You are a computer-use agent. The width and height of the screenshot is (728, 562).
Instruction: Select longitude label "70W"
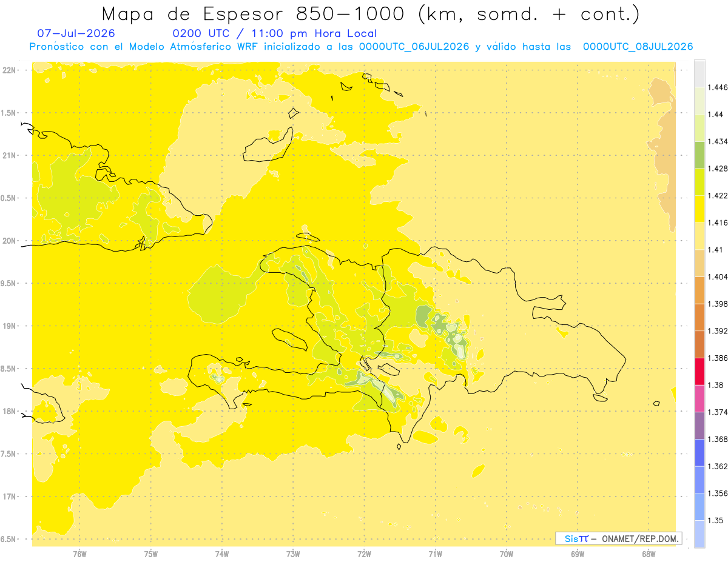pyautogui.click(x=506, y=554)
